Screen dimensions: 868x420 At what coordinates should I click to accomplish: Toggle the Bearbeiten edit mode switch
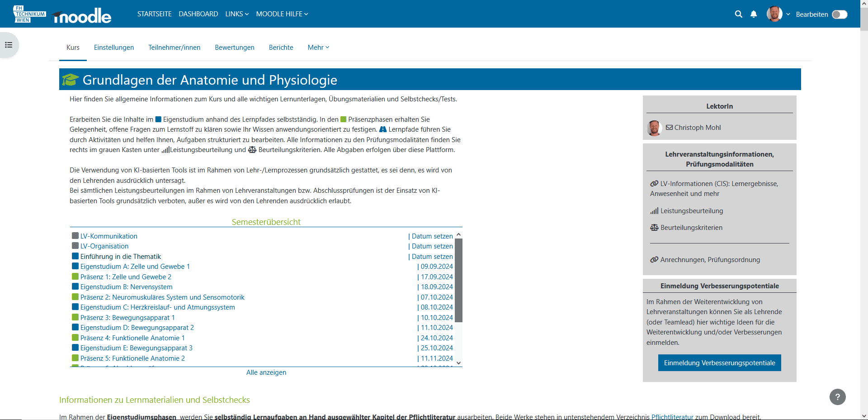840,14
